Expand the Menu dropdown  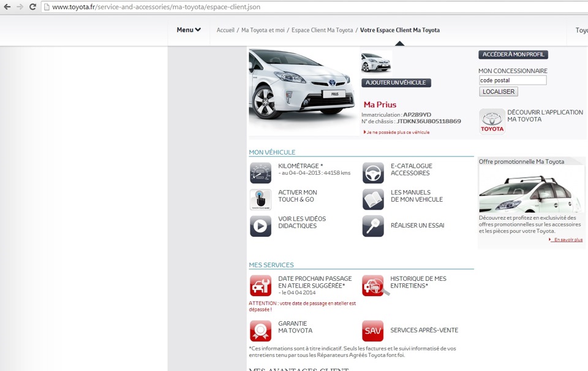(189, 29)
